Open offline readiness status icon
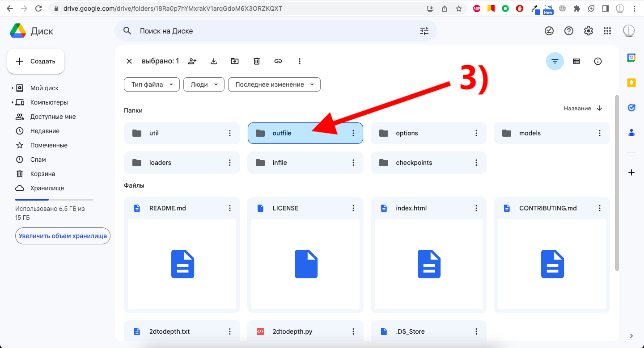The image size is (644, 348). click(x=549, y=31)
